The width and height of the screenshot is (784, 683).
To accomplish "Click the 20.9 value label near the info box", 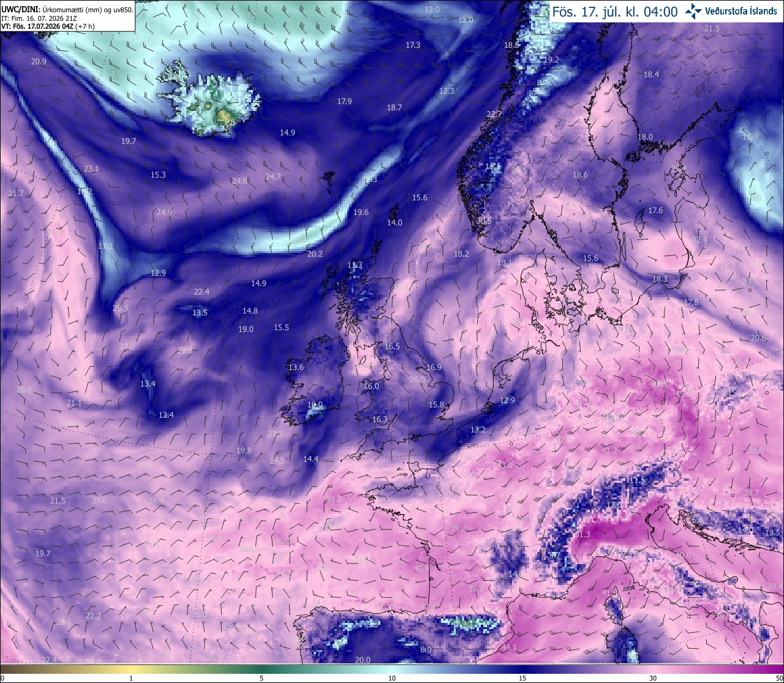I will [x=39, y=62].
